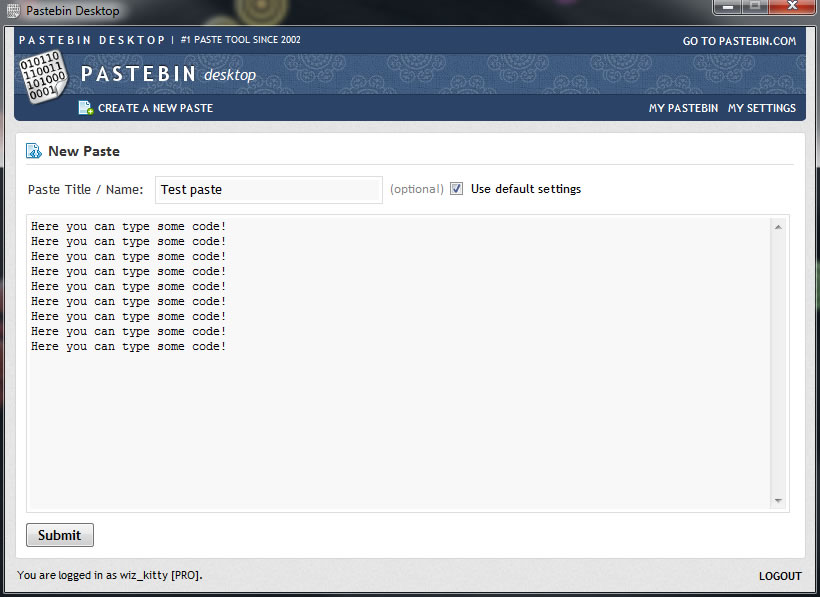Toggle Use default settings checkbox
The image size is (820, 597).
457,189
